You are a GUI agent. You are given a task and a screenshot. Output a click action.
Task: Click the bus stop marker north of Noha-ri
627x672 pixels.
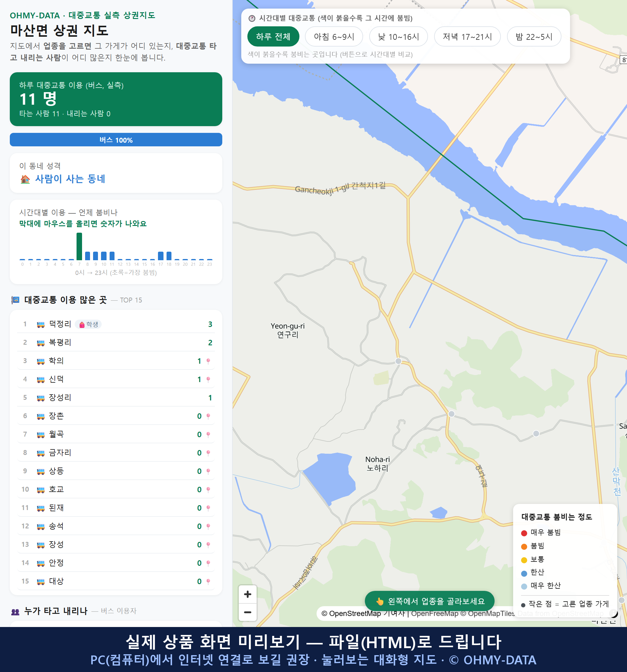[x=399, y=361]
